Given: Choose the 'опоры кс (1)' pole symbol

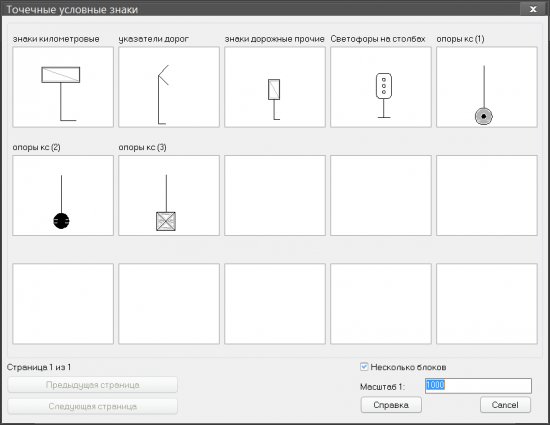Looking at the screenshot, I should coord(487,87).
